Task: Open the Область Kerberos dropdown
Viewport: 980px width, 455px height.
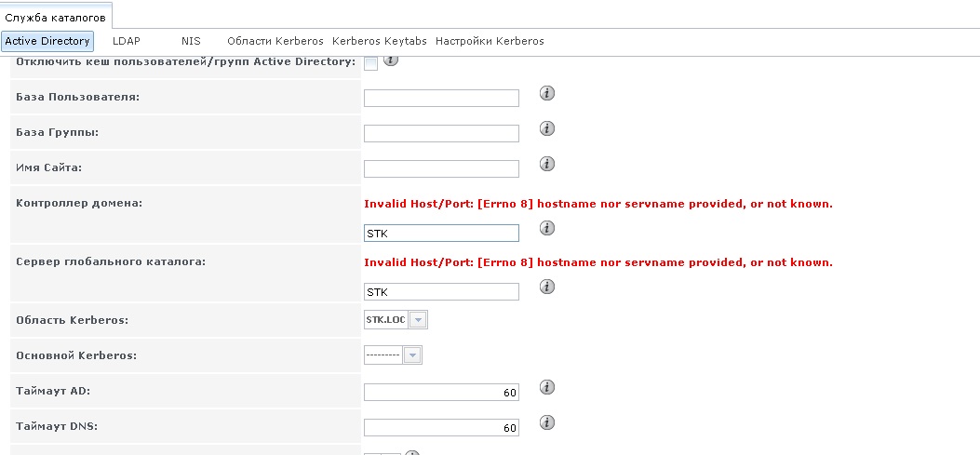Action: pyautogui.click(x=396, y=320)
